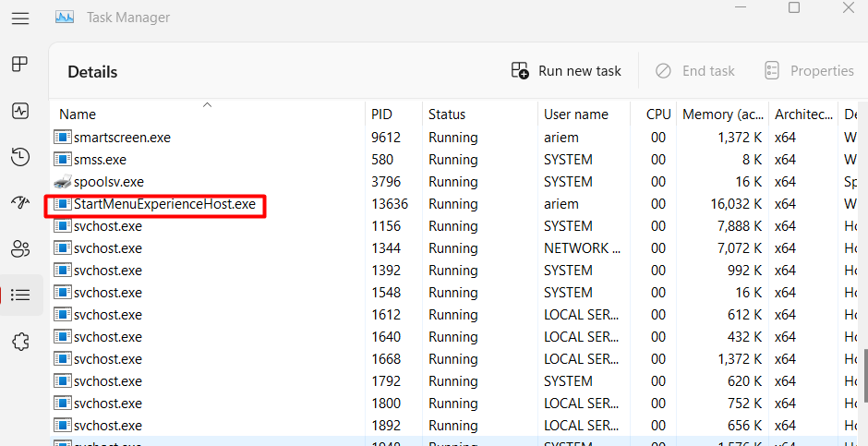Click memory value 432 K
868x446 pixels.
point(745,336)
